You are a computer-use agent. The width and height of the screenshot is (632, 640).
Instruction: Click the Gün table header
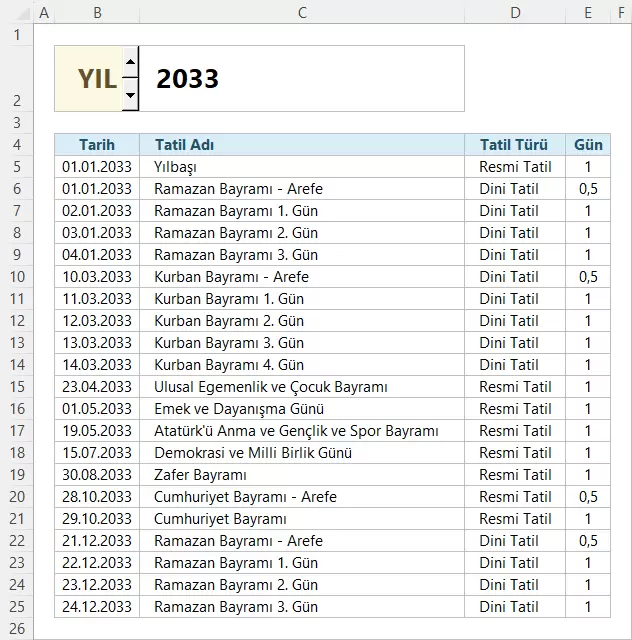[x=588, y=144]
